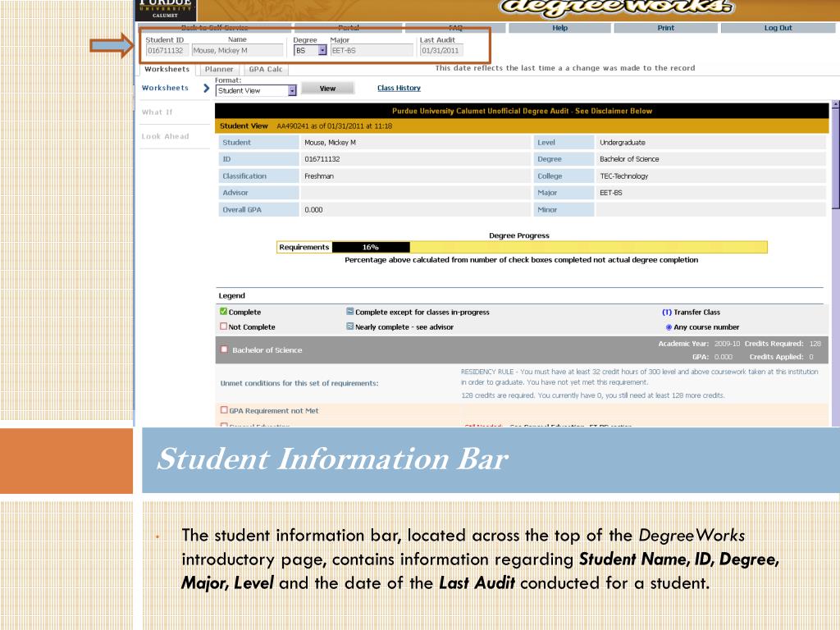This screenshot has height=630, width=840.
Task: Click the Last Audit date field
Action: (441, 50)
